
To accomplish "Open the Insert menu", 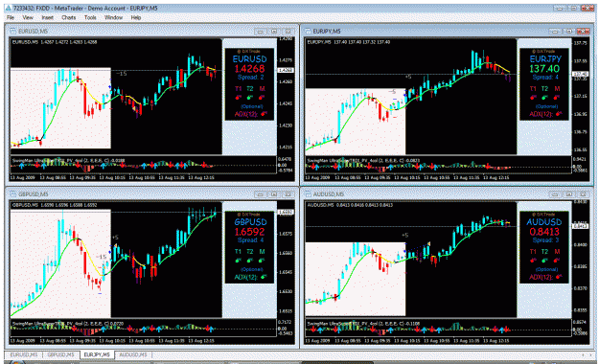I will click(x=48, y=17).
